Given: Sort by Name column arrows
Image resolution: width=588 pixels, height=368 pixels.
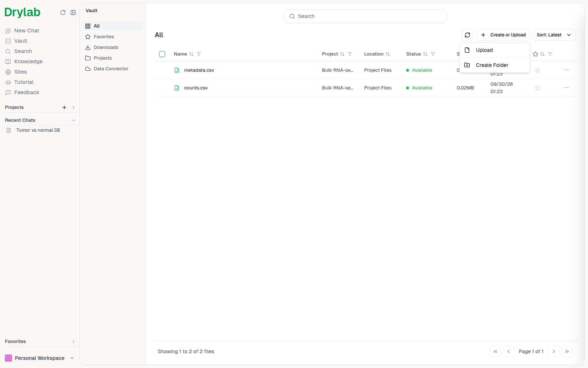Looking at the screenshot, I should [191, 54].
